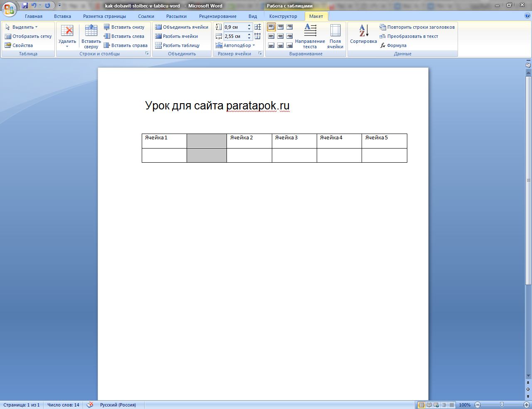Click Вставить сверху to insert row above
Screen dimensions: 532x409
click(x=91, y=36)
